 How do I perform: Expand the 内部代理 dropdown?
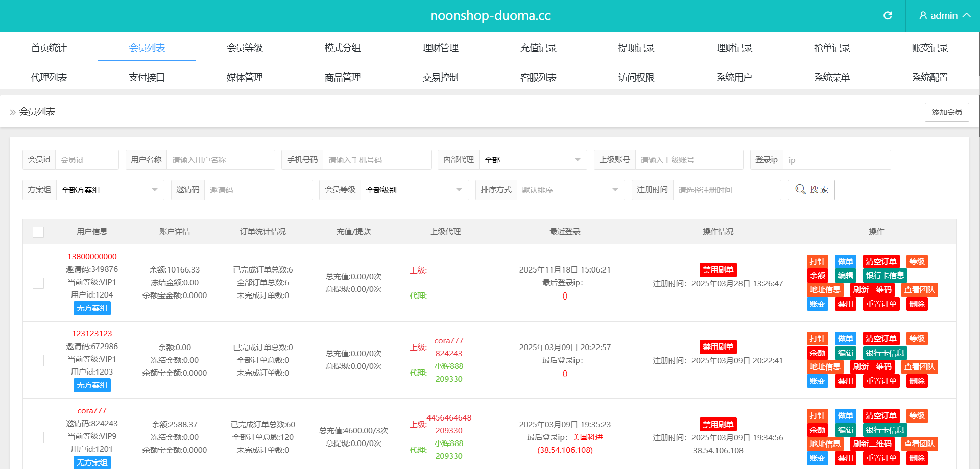[532, 160]
